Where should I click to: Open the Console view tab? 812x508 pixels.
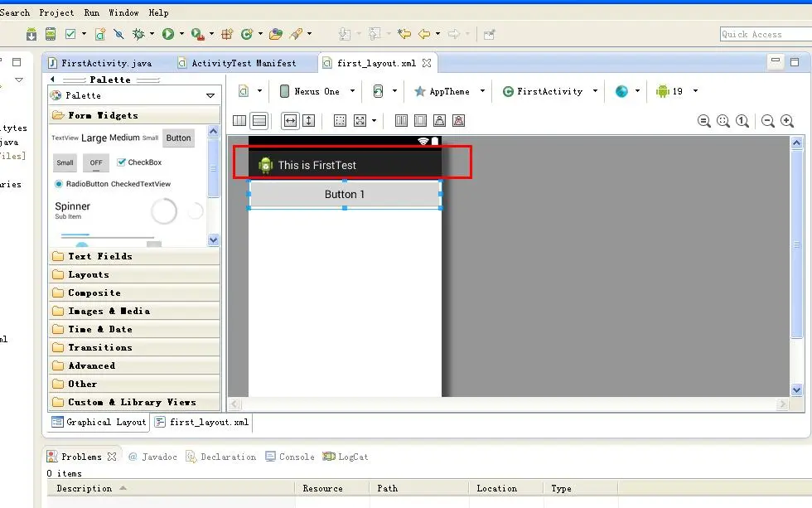[290, 457]
